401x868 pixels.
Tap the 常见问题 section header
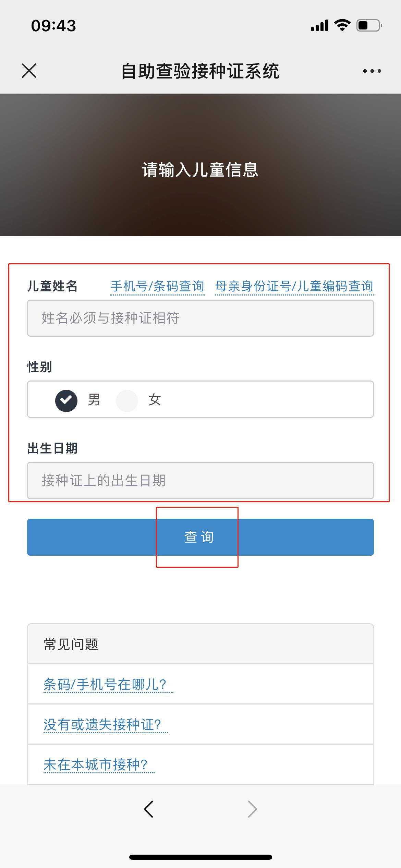click(71, 644)
